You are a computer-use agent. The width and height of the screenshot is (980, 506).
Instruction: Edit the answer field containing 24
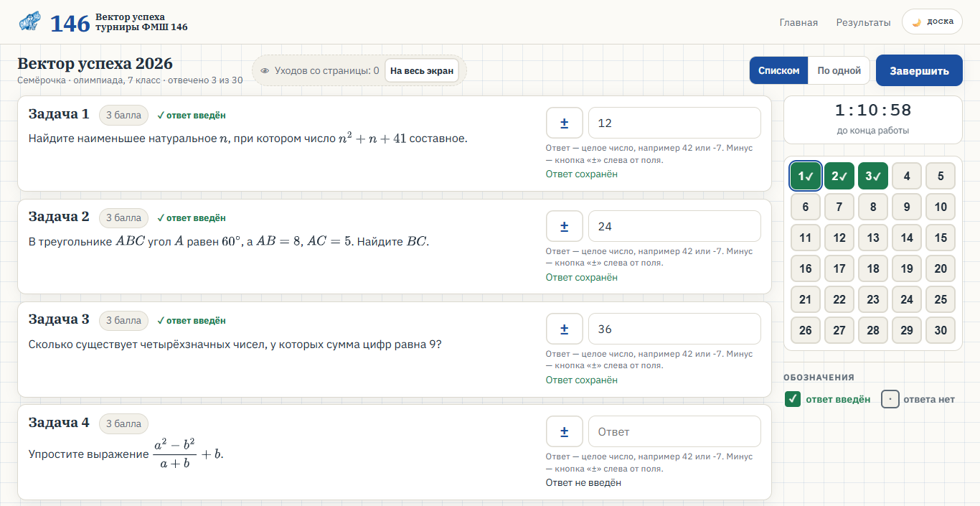click(x=674, y=226)
